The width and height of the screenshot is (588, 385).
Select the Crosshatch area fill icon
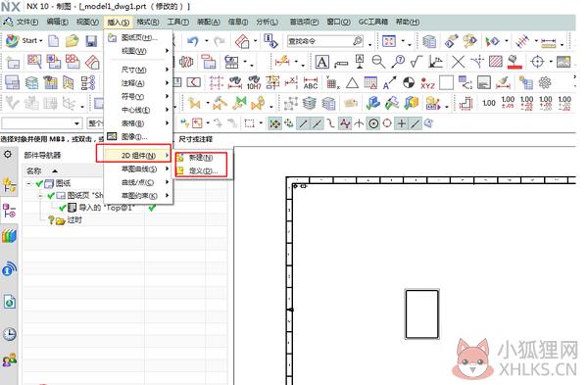(495, 62)
